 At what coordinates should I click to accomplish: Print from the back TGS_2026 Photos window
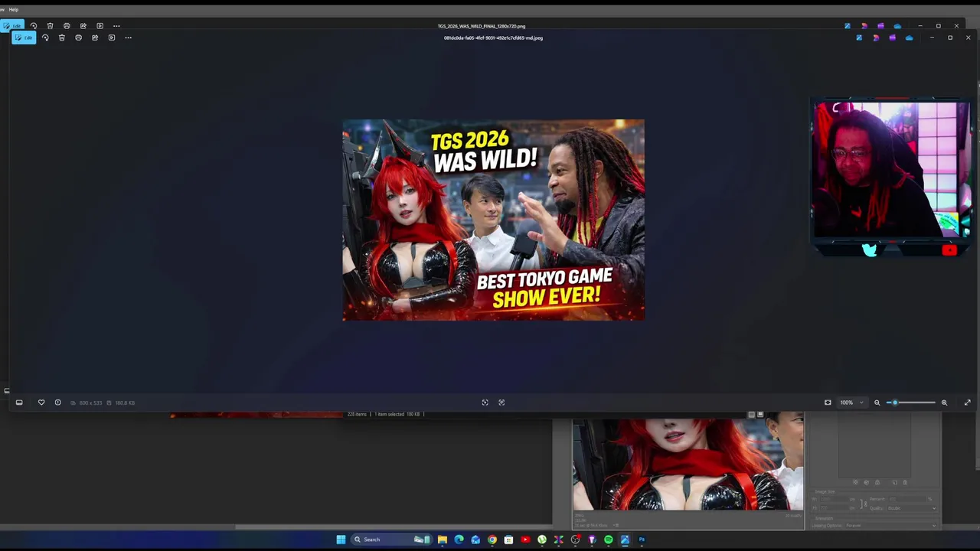[x=67, y=26]
